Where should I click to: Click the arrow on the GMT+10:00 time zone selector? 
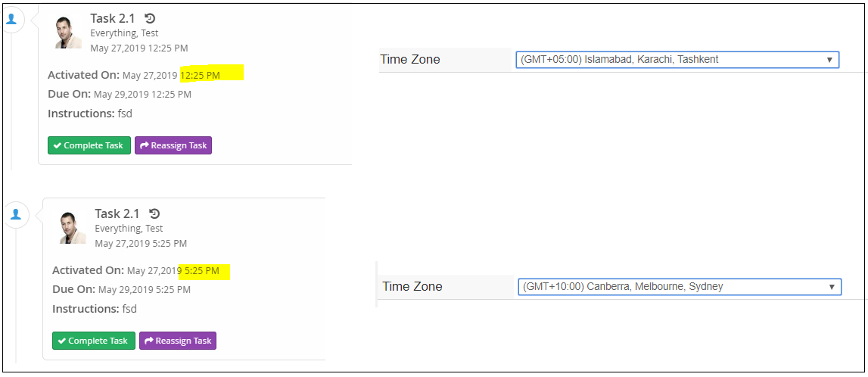tap(832, 287)
